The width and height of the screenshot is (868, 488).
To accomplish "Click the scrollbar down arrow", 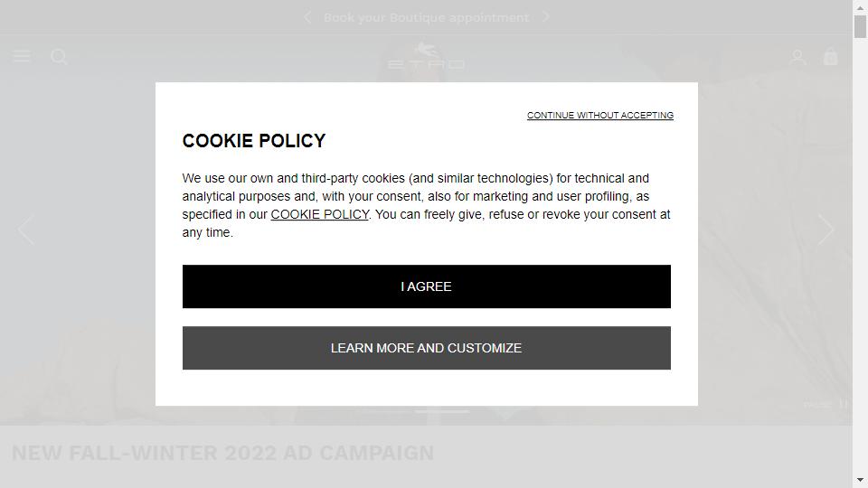I will (860, 480).
